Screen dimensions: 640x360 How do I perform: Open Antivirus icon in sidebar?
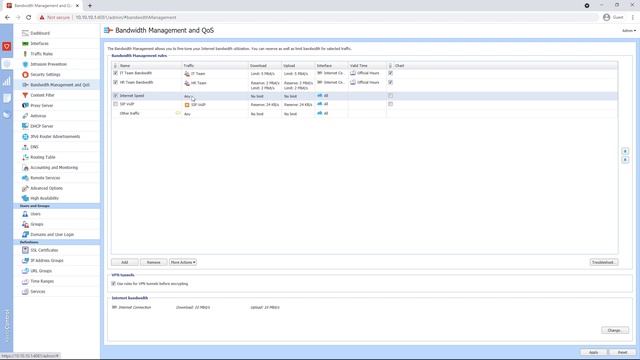point(25,116)
